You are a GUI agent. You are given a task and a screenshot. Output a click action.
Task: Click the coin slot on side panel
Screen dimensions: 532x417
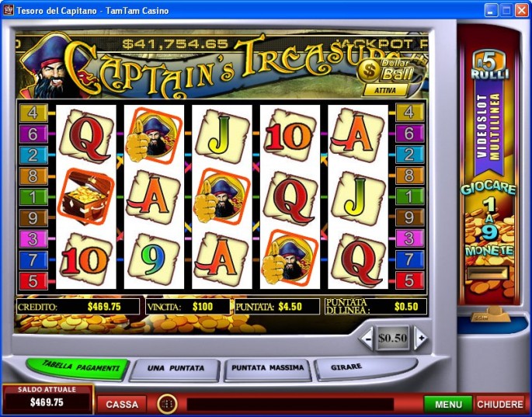[x=488, y=273]
